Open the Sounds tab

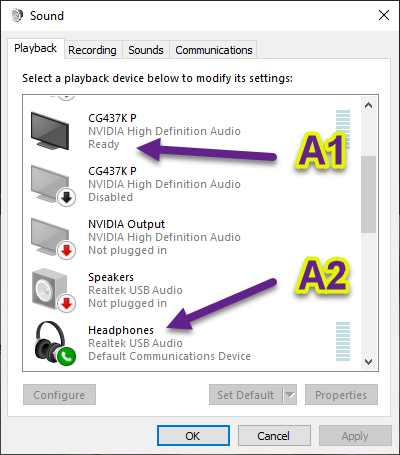(146, 50)
